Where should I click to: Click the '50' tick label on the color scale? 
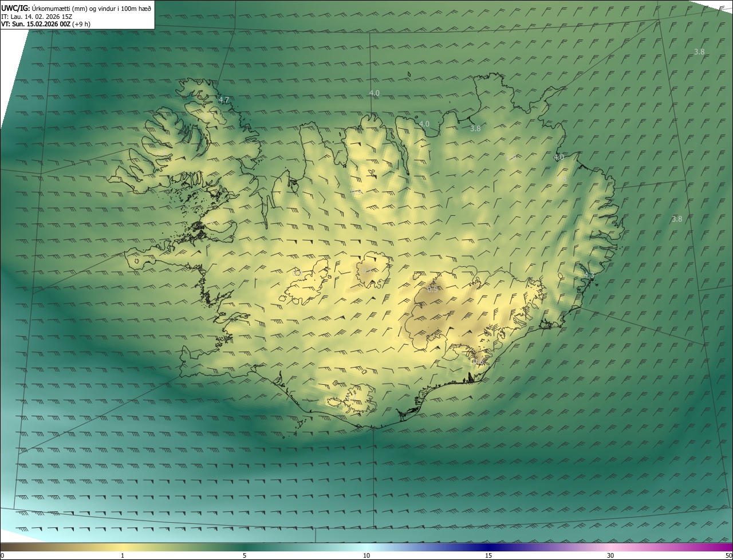(x=728, y=555)
